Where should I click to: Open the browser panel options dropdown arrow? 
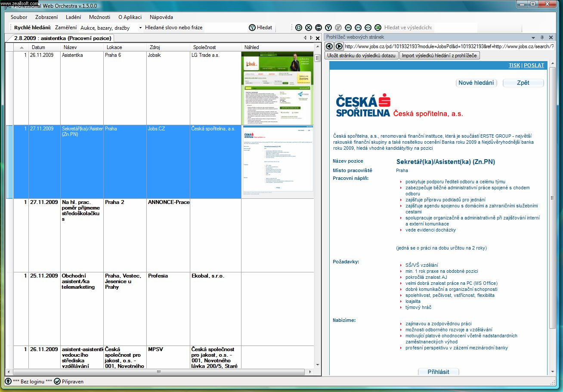pyautogui.click(x=533, y=37)
